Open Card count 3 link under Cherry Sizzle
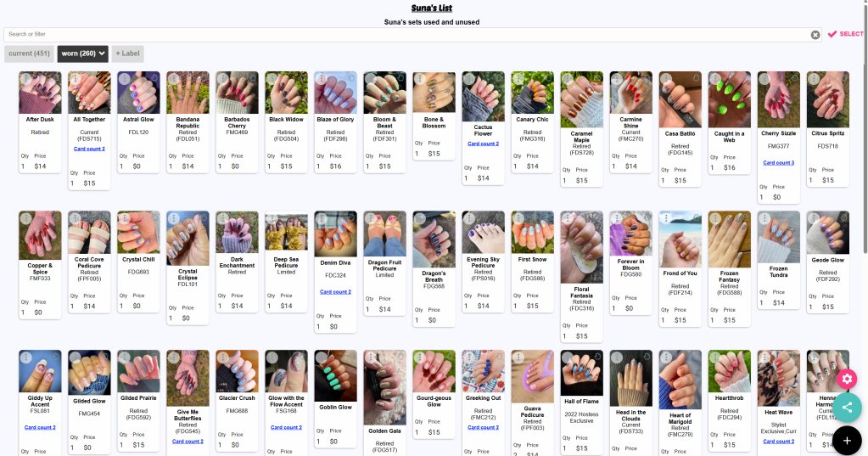Image resolution: width=868 pixels, height=456 pixels. tap(778, 163)
